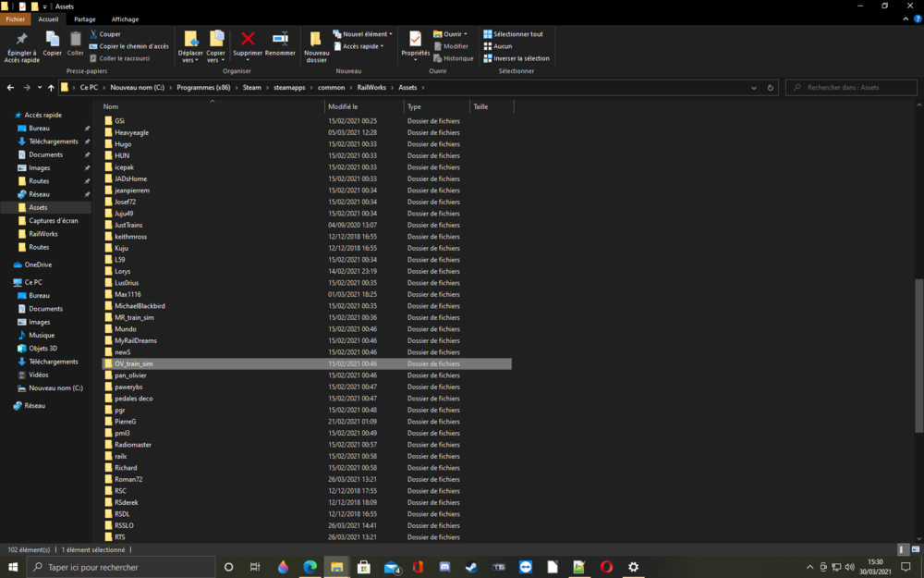The height and width of the screenshot is (578, 924).
Task: Select Téléchargements under Accès rapide
Action: (53, 141)
